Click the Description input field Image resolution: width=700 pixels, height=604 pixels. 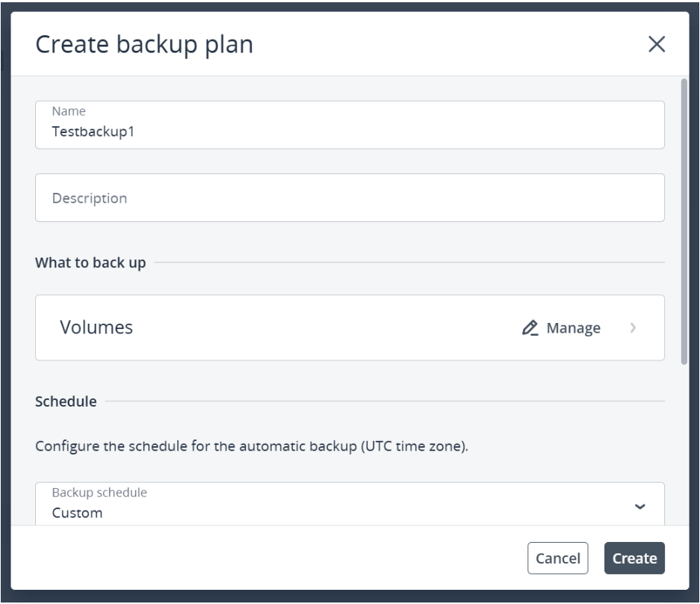(x=350, y=197)
